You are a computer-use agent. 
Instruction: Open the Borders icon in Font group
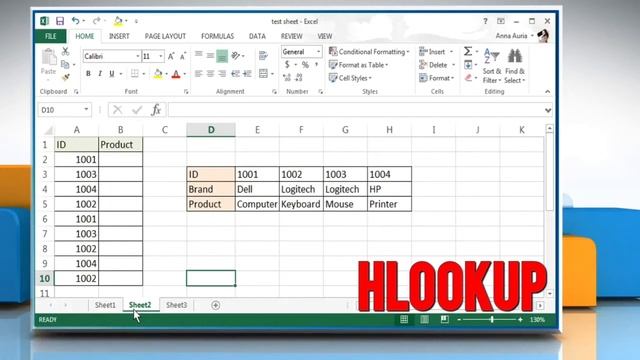coord(134,74)
